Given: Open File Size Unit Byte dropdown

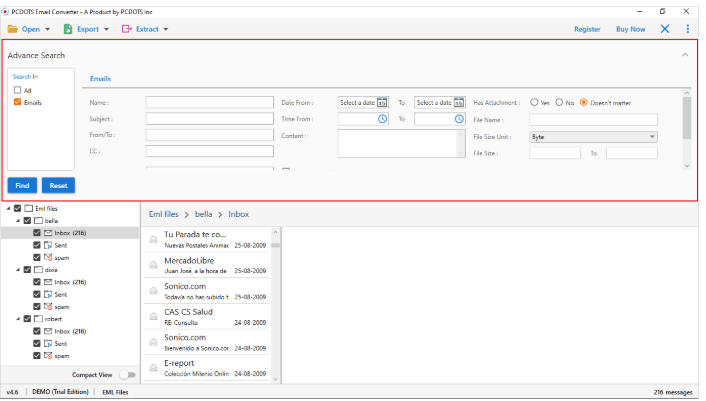Looking at the screenshot, I should coord(593,137).
